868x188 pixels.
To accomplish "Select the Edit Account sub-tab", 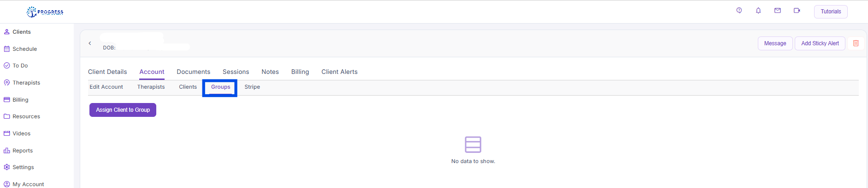I will pyautogui.click(x=106, y=87).
